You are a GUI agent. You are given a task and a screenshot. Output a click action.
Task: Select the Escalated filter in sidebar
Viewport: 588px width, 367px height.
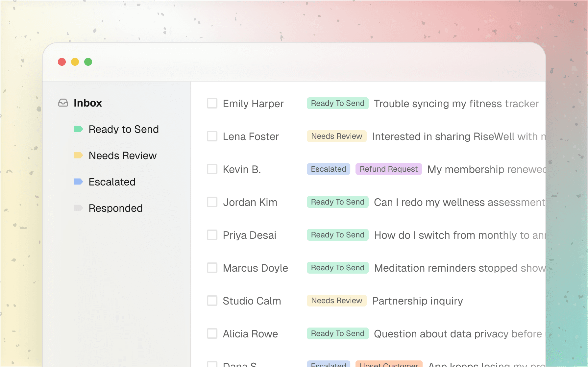tap(112, 182)
